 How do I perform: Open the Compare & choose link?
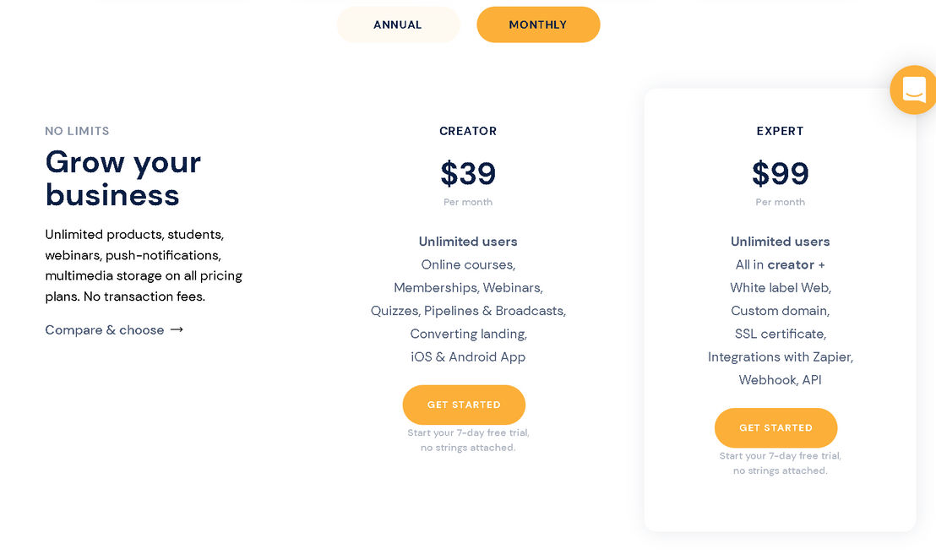105,330
